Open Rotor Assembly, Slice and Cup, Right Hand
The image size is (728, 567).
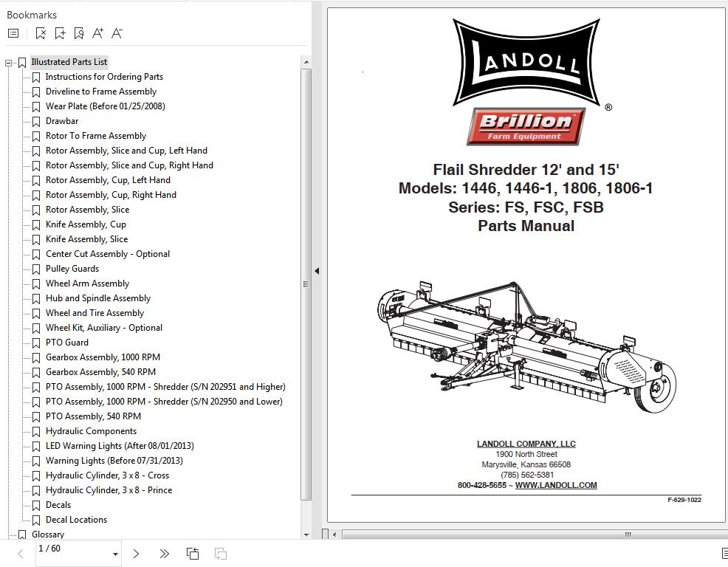click(x=129, y=165)
